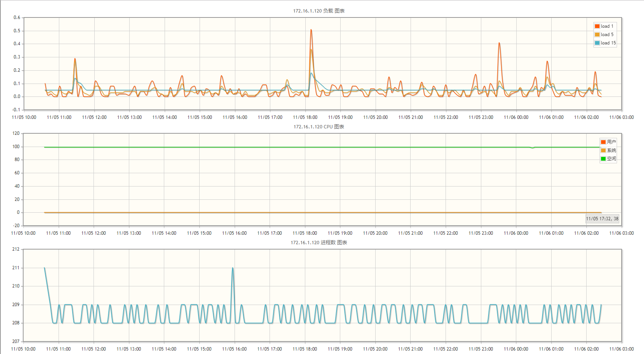The height and width of the screenshot is (354, 644).
Task: Click the 系统 orange legend swatch
Action: (603, 150)
